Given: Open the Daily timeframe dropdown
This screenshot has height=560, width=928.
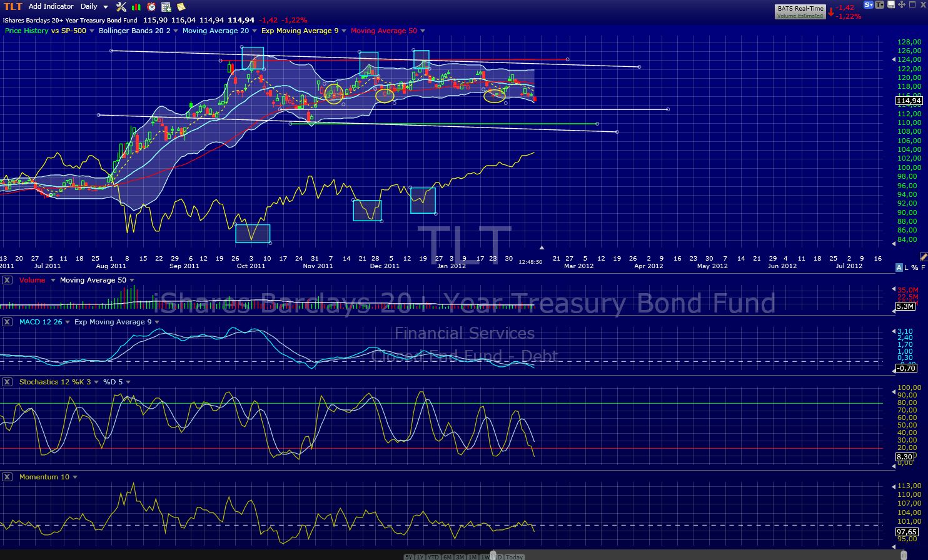Looking at the screenshot, I should pos(94,6).
